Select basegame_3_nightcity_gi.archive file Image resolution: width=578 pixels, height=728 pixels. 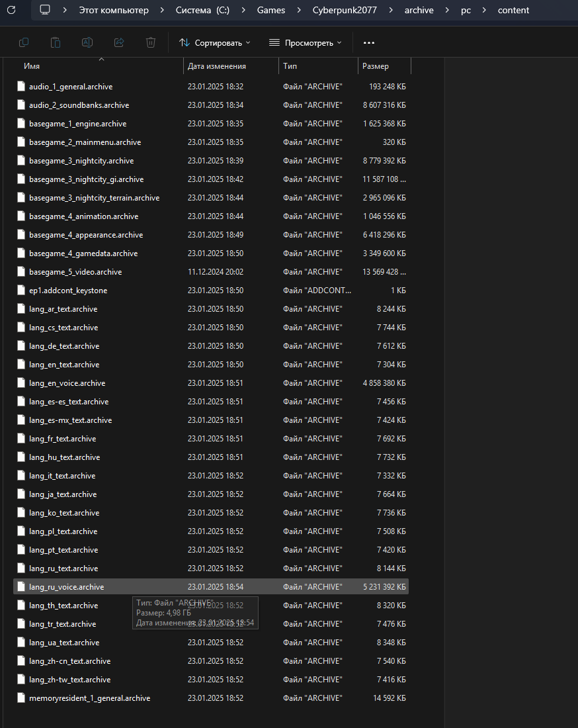tap(211, 179)
